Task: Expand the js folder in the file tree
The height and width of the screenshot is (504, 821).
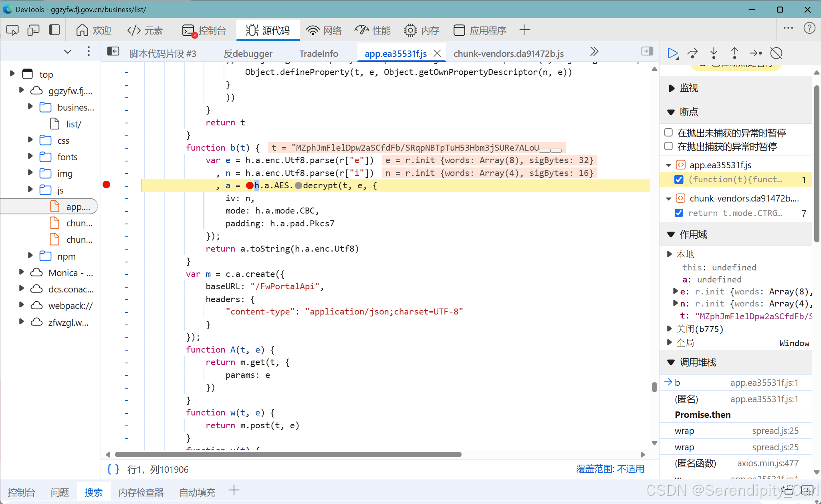Action: [x=30, y=190]
